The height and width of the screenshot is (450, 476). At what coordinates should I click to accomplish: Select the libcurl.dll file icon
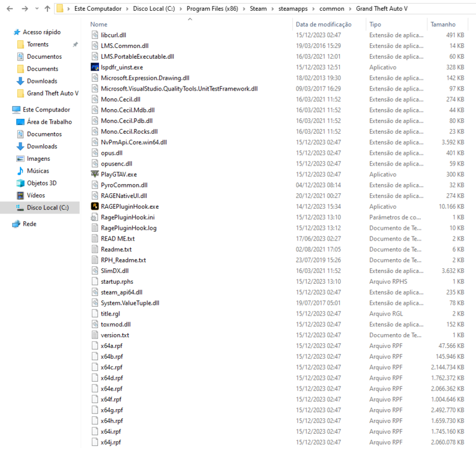tap(95, 35)
